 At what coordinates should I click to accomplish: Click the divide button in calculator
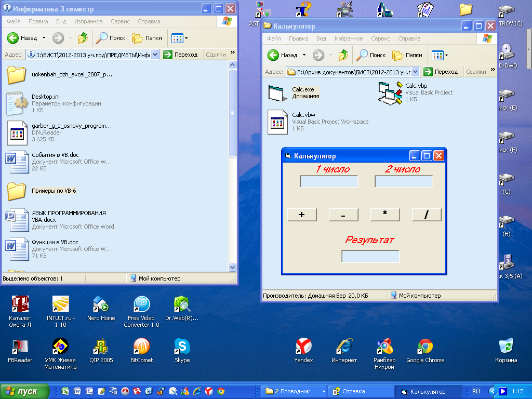coord(427,215)
